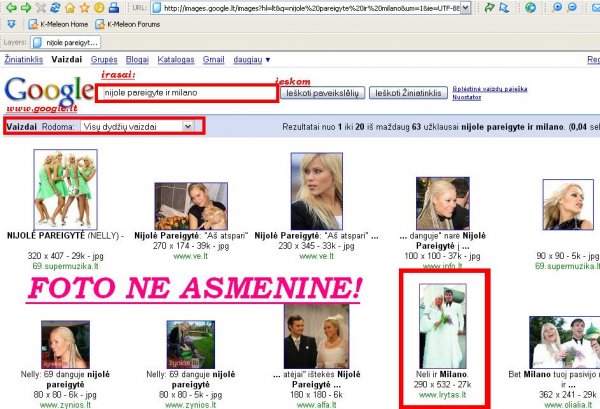Open the 100 x 100 thumbnail from www.info.lt
Viewport: 600px width, 409px height.
click(443, 203)
